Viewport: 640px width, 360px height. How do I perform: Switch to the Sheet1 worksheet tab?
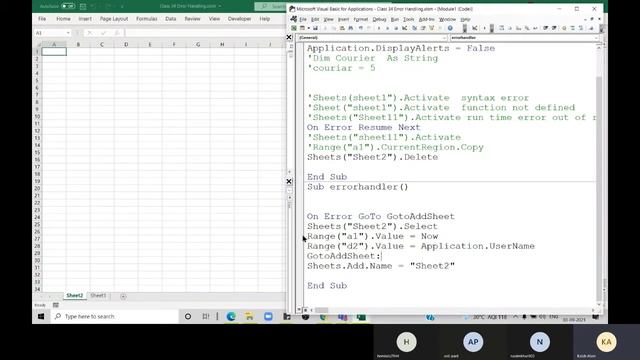[x=98, y=296]
